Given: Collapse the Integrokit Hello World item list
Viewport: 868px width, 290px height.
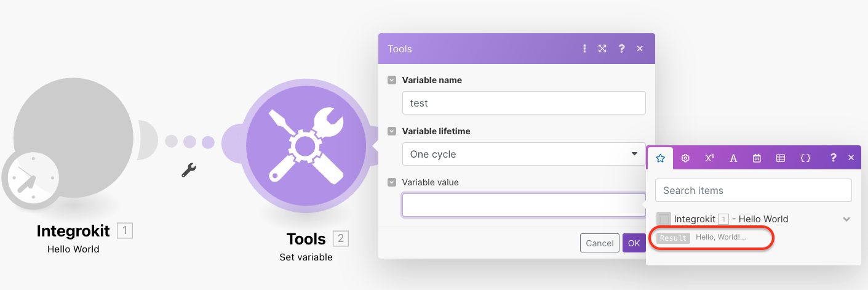Looking at the screenshot, I should [846, 219].
